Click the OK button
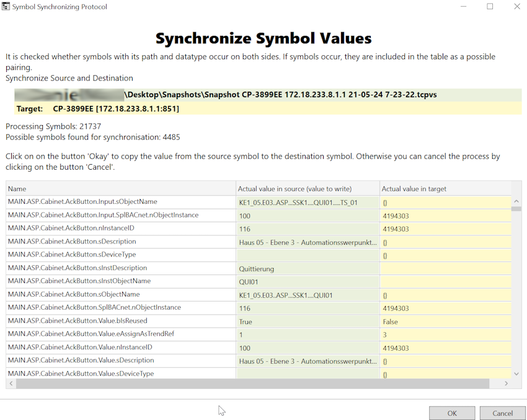527x420 pixels. [x=452, y=413]
